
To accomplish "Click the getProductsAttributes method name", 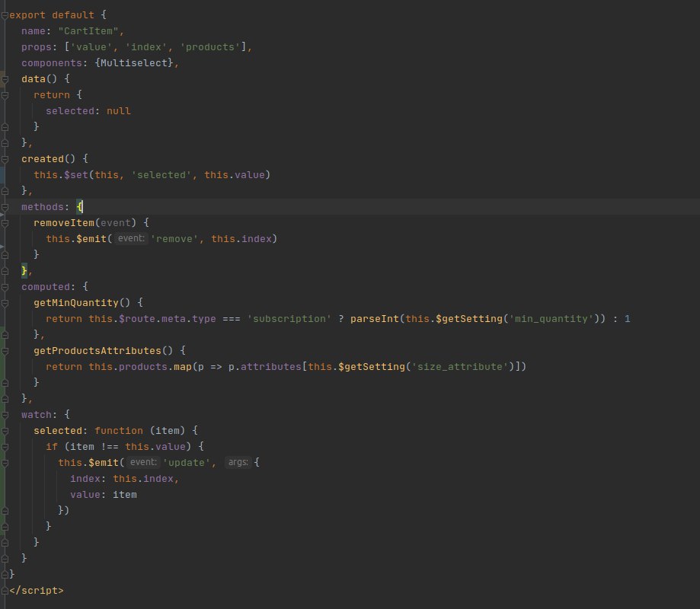I will [x=97, y=351].
